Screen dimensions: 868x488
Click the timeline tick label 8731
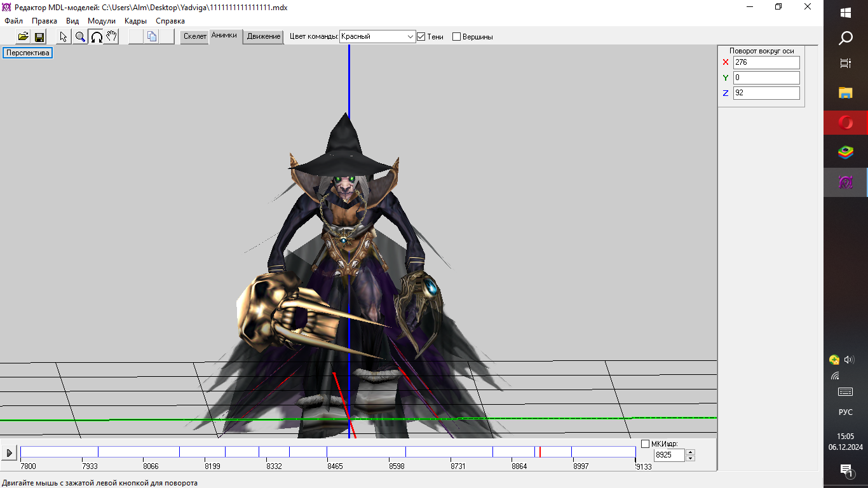coord(458,466)
